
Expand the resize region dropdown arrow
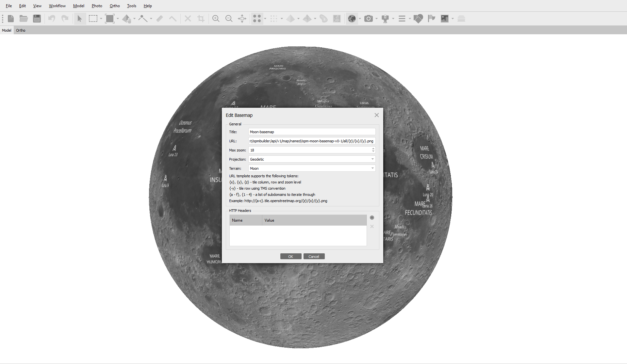coord(118,19)
